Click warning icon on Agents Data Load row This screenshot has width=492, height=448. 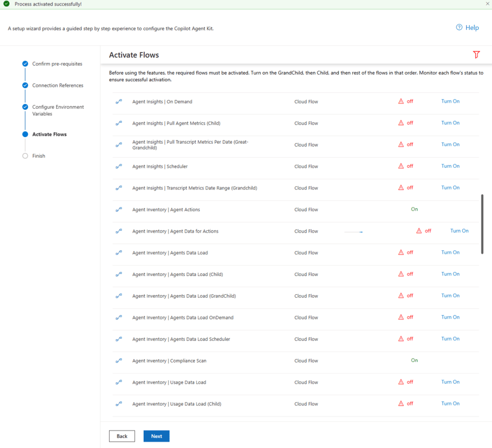click(401, 252)
